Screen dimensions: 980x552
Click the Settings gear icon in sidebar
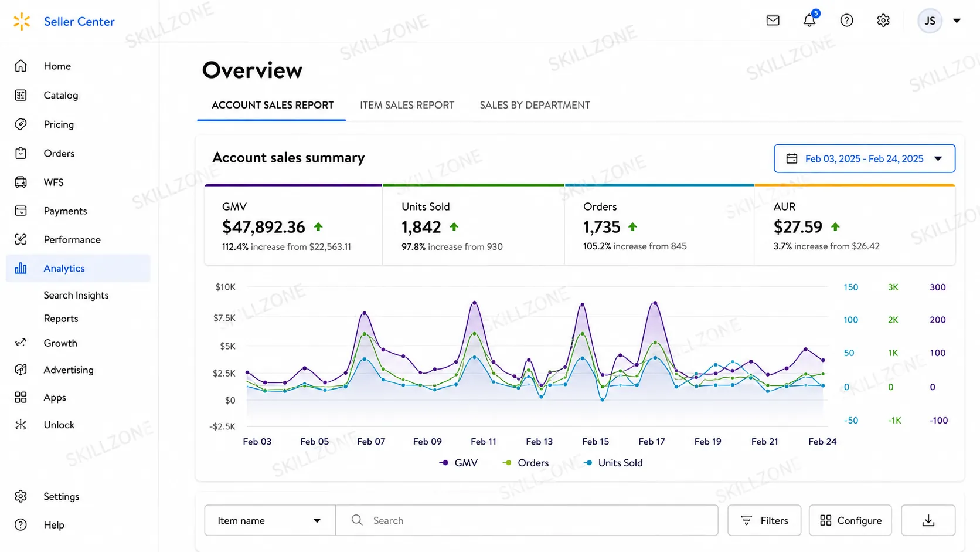pos(21,496)
